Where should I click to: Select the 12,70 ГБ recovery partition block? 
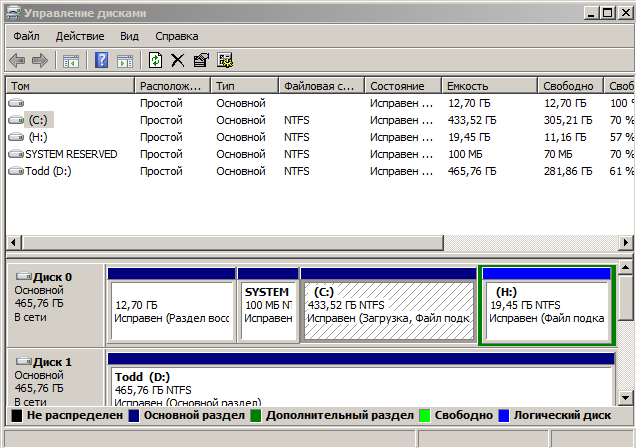170,311
